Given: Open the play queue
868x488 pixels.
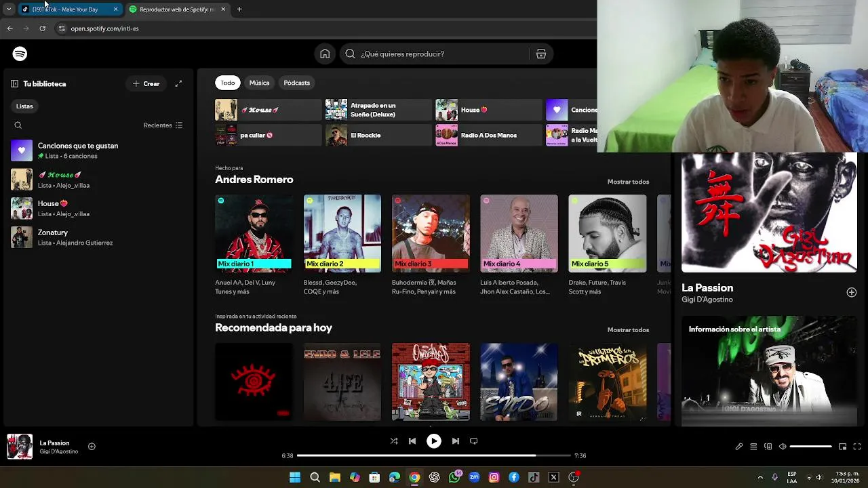Looking at the screenshot, I should 753,447.
